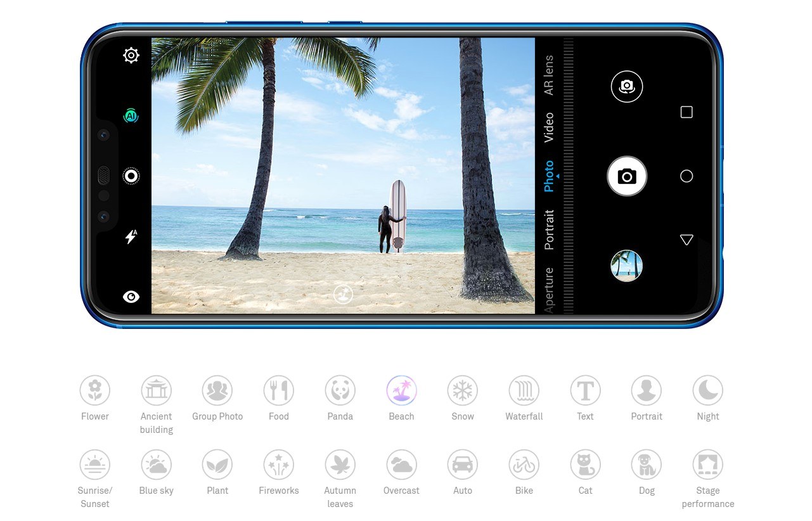Open the gallery preview thumbnail

tap(627, 266)
